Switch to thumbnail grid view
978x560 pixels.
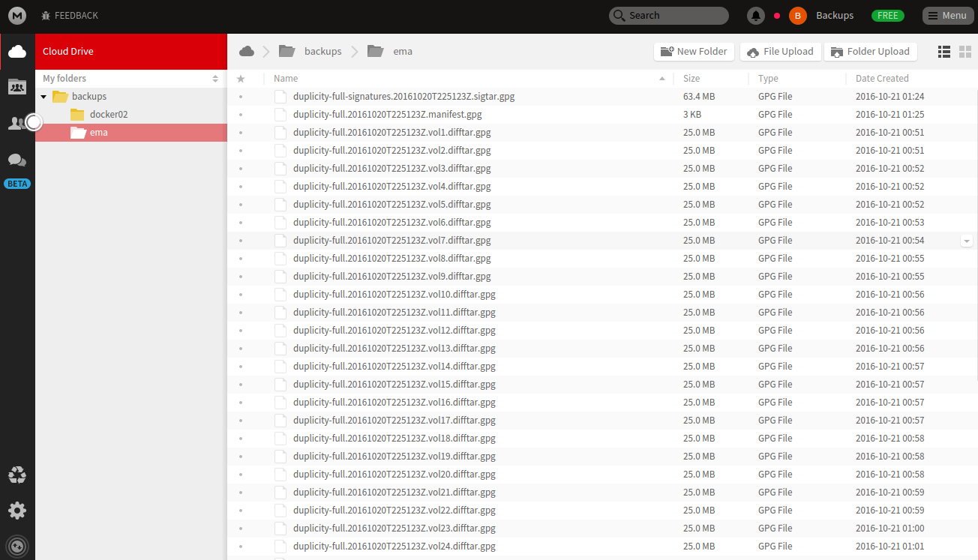coord(964,52)
